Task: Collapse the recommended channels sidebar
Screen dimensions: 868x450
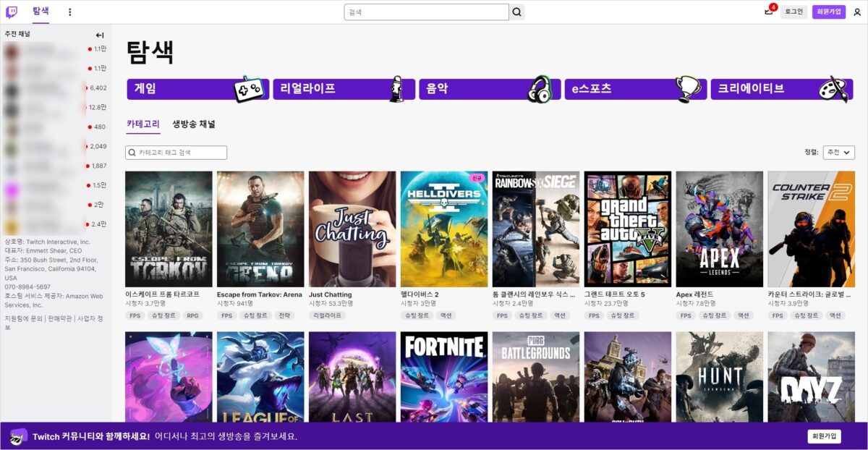Action: point(100,35)
